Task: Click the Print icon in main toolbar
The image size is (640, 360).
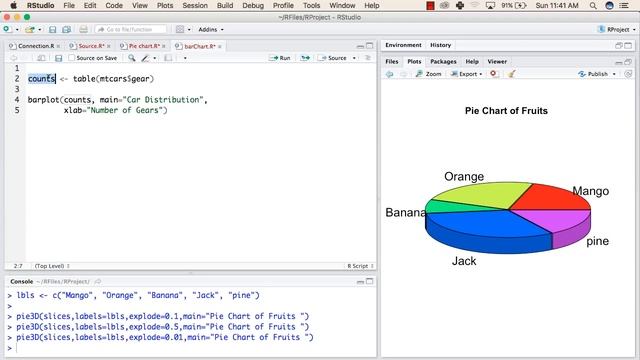Action: 83,29
